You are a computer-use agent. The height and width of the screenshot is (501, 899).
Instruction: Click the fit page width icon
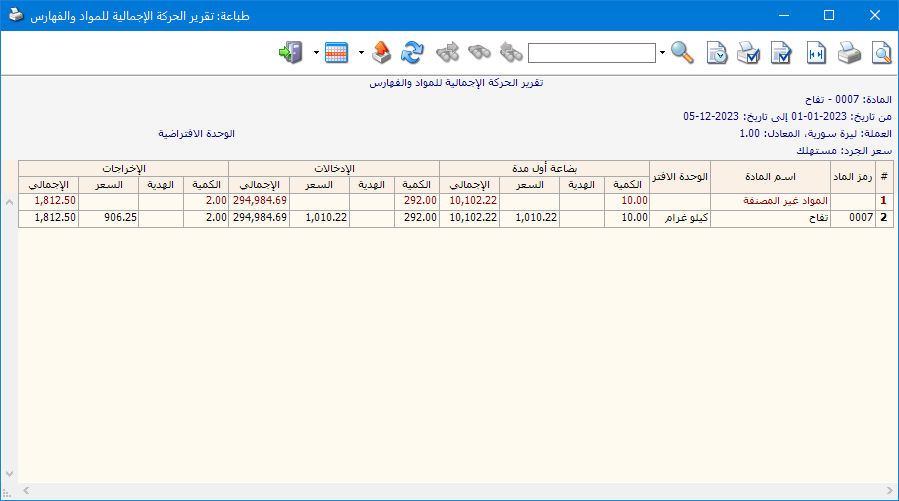point(816,53)
